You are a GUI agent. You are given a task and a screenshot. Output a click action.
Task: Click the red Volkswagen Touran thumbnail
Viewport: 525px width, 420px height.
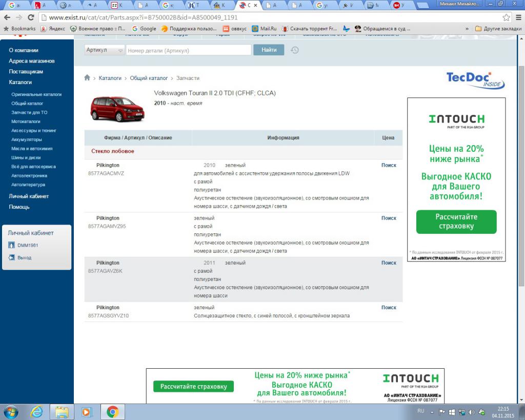pyautogui.click(x=117, y=109)
